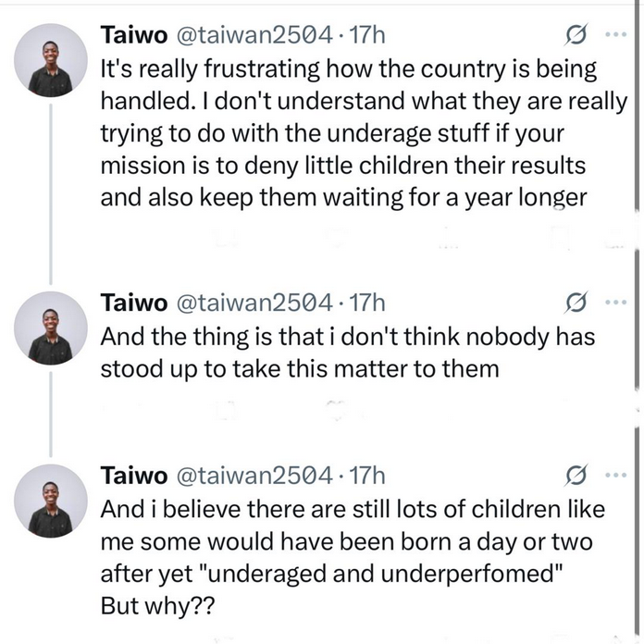The image size is (644, 644).
Task: Open the @taiwan2504 handle on the 'stood up' tweet
Action: click(253, 303)
